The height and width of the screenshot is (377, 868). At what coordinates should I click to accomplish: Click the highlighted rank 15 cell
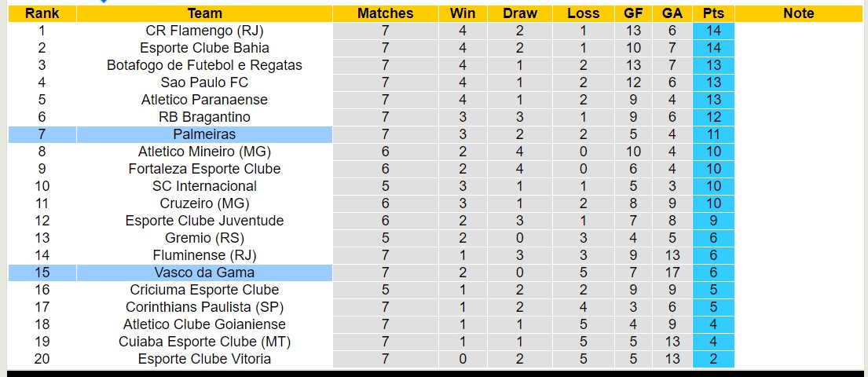[x=42, y=273]
